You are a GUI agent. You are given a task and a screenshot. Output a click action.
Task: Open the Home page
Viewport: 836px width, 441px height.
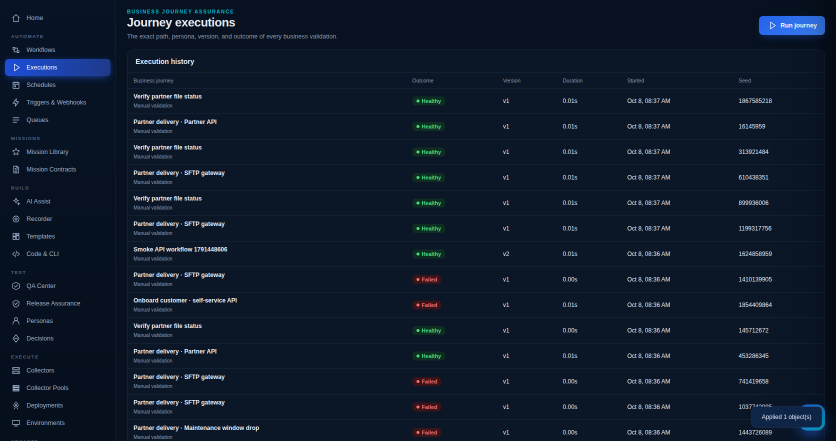coord(58,18)
